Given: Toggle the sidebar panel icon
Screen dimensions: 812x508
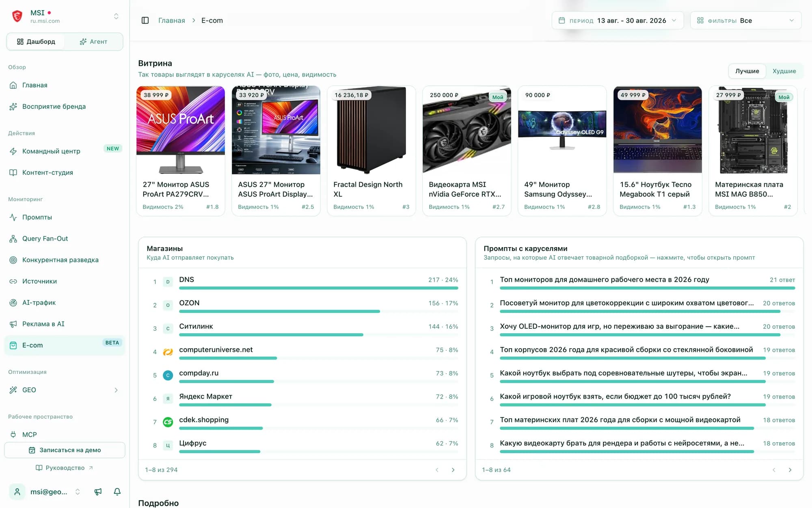Looking at the screenshot, I should [145, 20].
